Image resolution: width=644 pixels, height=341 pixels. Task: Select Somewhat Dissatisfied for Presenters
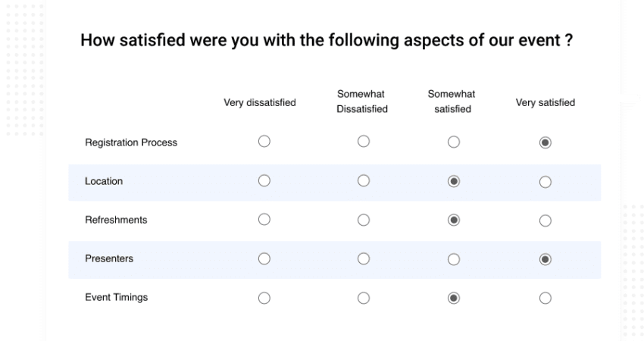click(x=364, y=259)
